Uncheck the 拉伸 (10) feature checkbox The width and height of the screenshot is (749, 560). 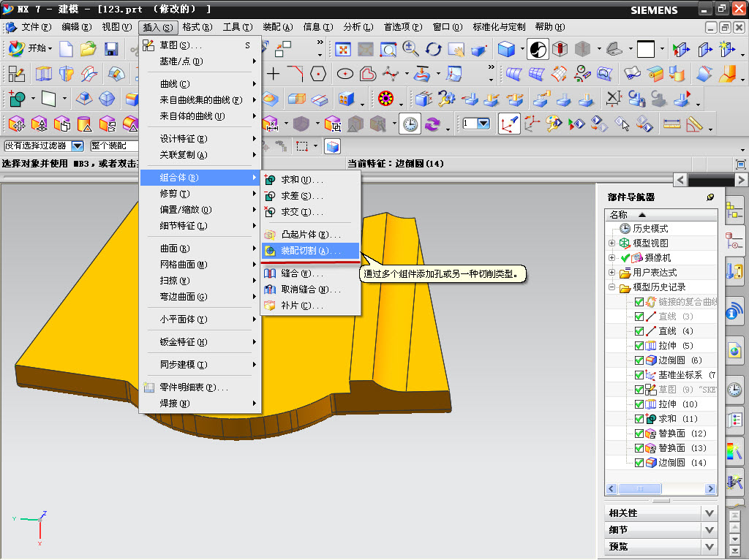pos(639,404)
